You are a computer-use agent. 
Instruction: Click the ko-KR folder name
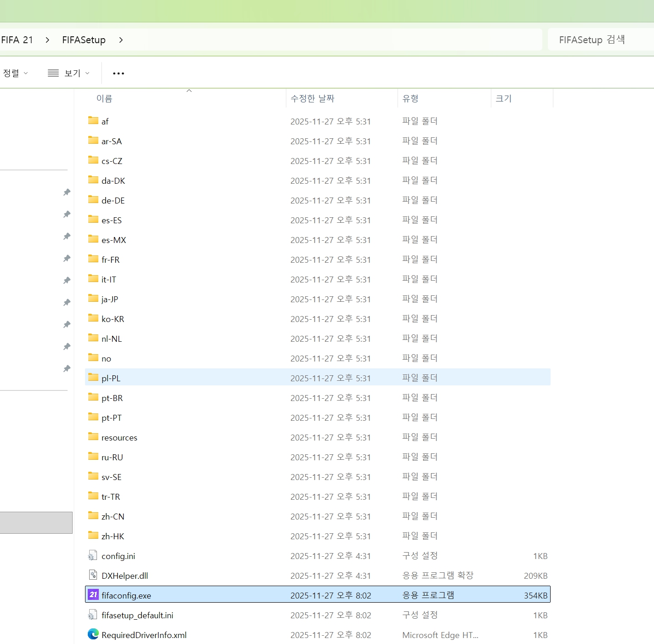[x=113, y=319]
